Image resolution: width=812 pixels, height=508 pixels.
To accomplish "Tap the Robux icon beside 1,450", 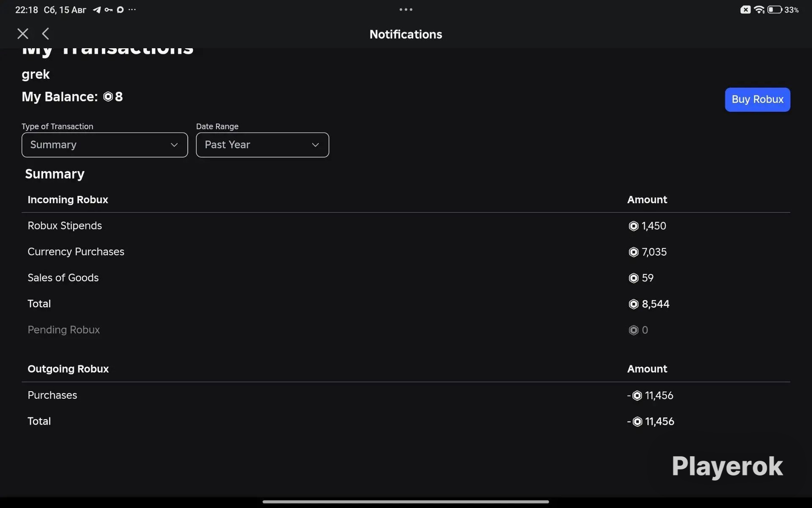I will (x=633, y=226).
